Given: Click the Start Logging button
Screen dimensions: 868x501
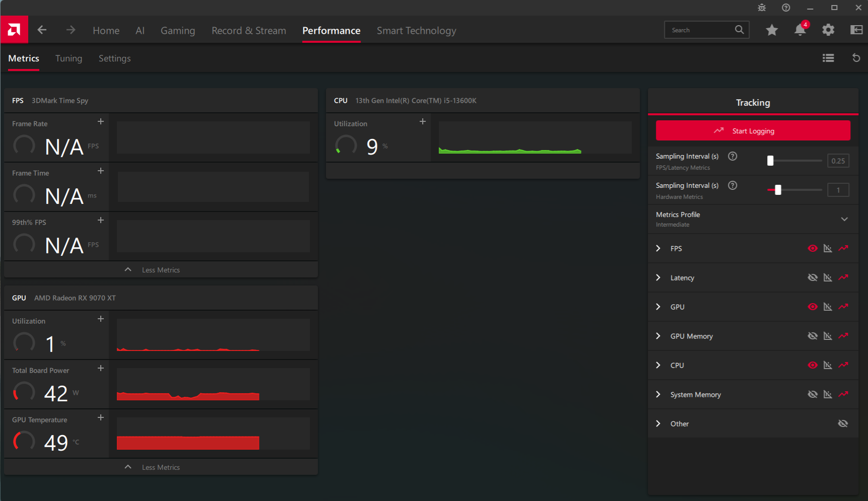Looking at the screenshot, I should tap(753, 130).
